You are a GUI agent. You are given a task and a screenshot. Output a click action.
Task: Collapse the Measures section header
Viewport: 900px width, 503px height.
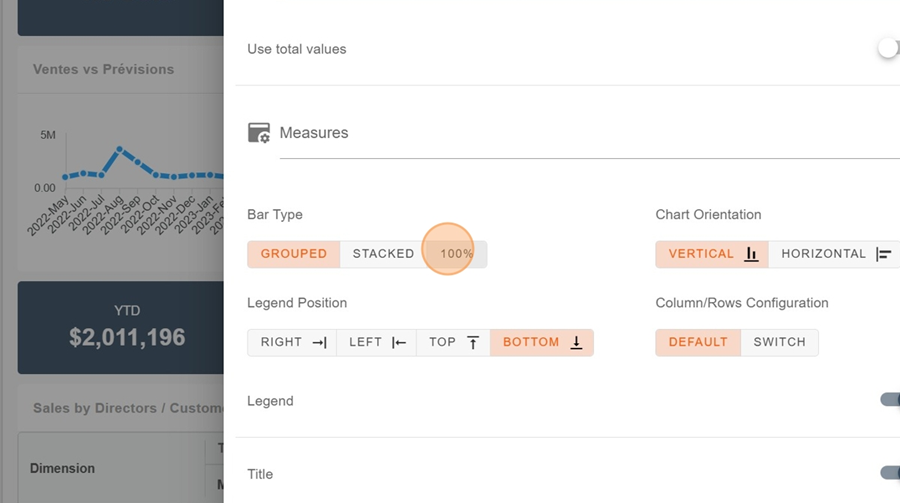pos(314,133)
